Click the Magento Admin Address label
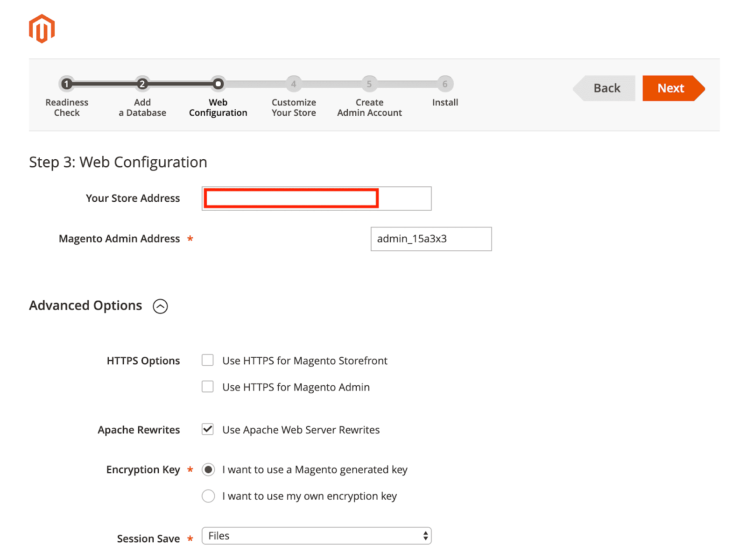Screen dimensions: 747x560 119,239
